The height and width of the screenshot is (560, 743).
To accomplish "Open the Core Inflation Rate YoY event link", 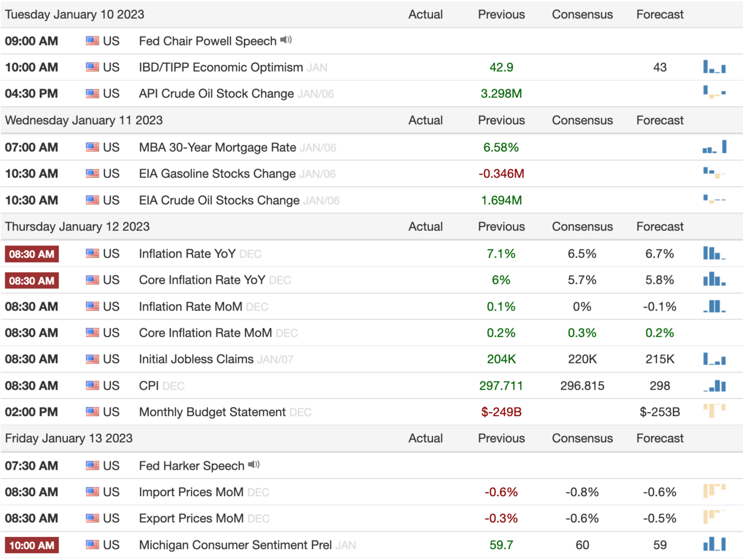I will tap(202, 280).
